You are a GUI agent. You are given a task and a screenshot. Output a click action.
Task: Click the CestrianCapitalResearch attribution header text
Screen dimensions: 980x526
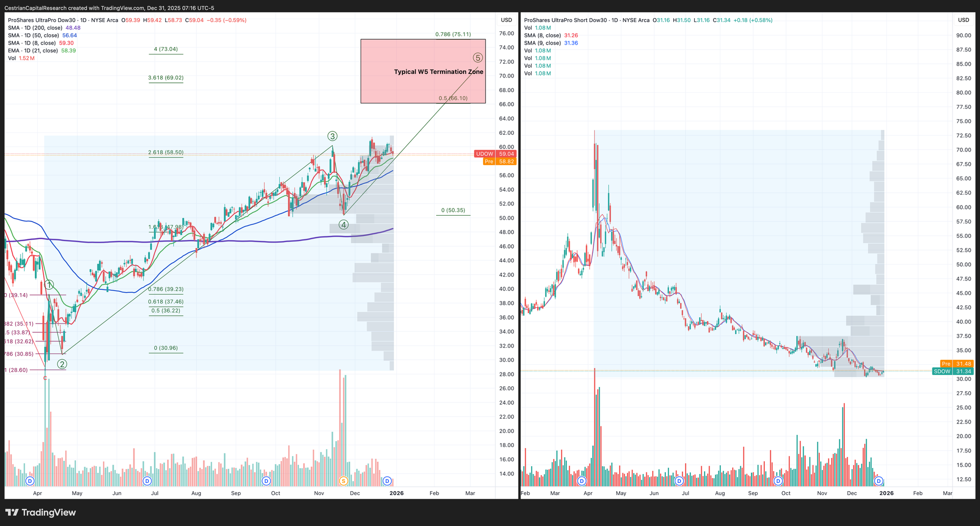(x=109, y=8)
